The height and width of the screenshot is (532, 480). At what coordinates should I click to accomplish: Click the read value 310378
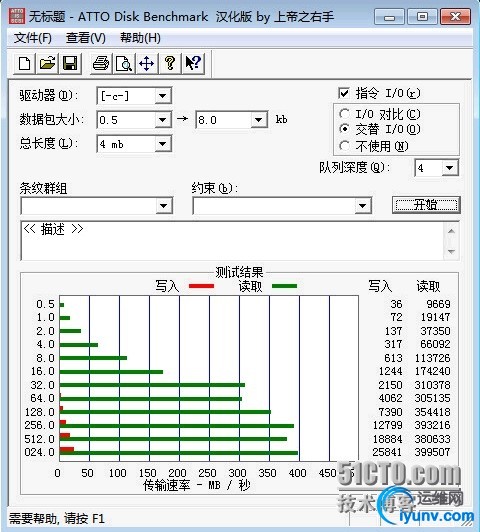pos(432,385)
